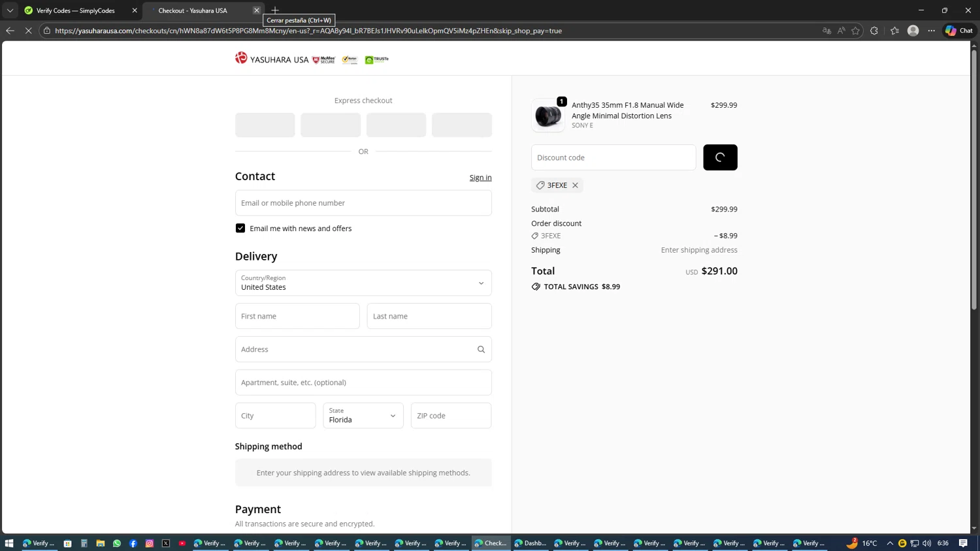Open the favorites list icon
Screen dimensions: 980x551
[x=894, y=31]
